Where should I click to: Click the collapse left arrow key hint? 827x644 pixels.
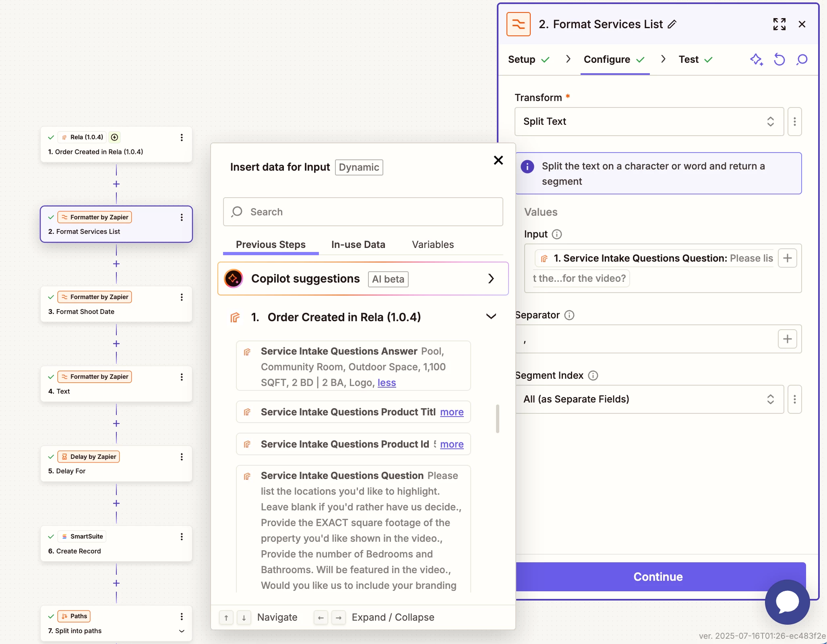pos(320,617)
